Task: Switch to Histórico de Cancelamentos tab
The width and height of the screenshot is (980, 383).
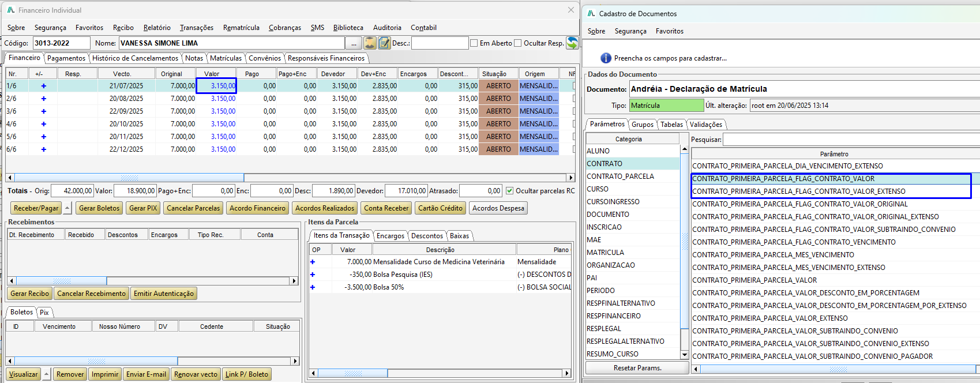Action: [136, 58]
